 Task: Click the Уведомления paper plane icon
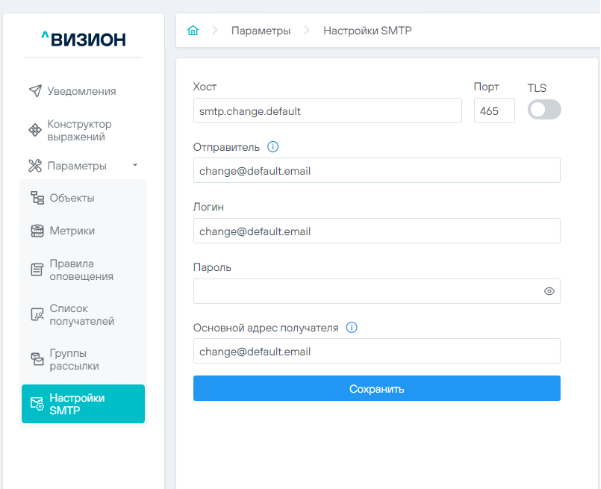[x=35, y=91]
